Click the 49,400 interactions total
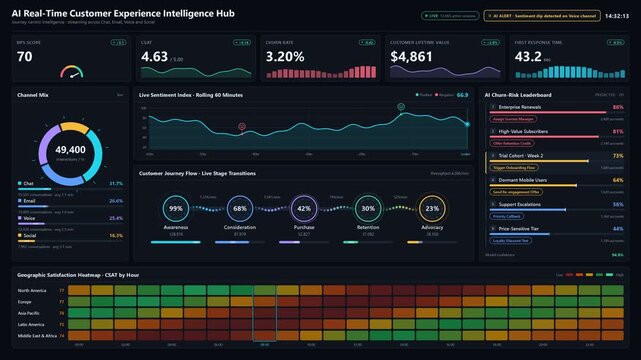The width and height of the screenshot is (641, 360). (70, 150)
